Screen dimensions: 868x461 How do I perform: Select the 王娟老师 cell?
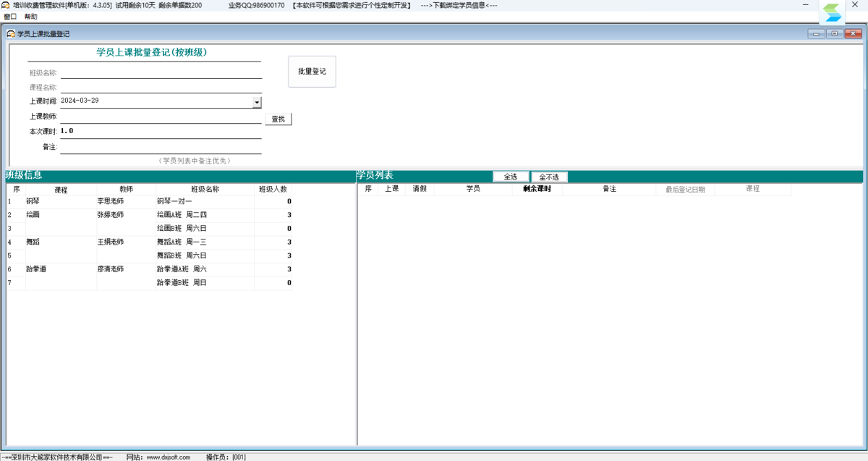pyautogui.click(x=126, y=242)
